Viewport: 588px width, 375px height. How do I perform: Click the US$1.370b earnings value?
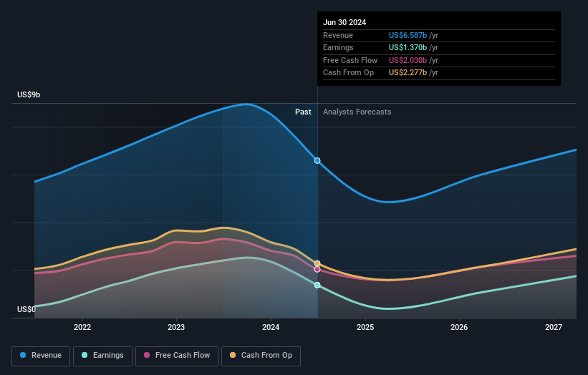(x=408, y=47)
